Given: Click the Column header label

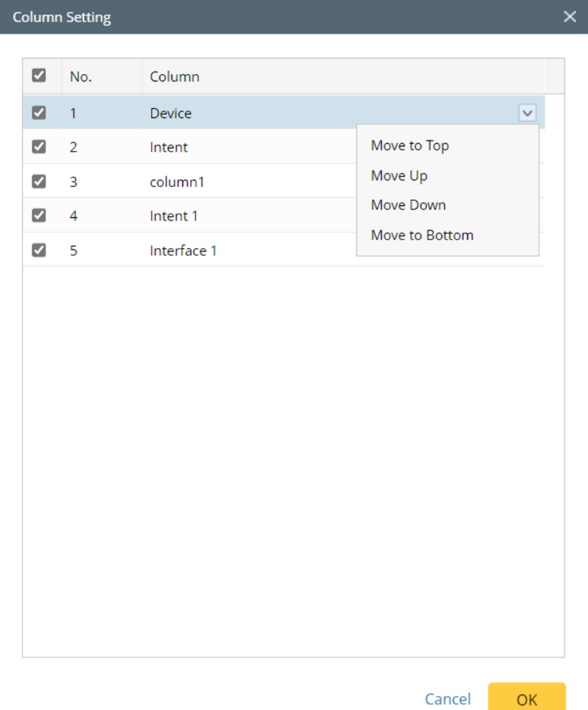Looking at the screenshot, I should [x=175, y=77].
